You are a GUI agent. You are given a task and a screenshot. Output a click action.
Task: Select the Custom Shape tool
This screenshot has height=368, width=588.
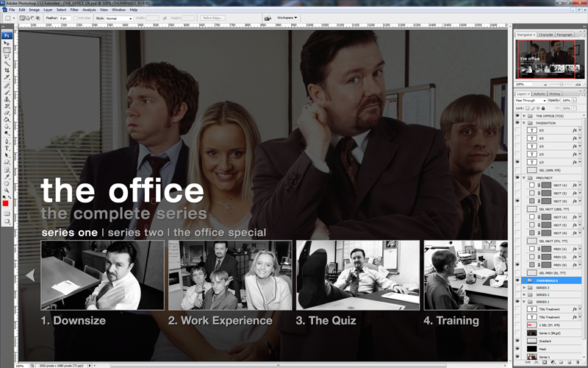(x=7, y=161)
